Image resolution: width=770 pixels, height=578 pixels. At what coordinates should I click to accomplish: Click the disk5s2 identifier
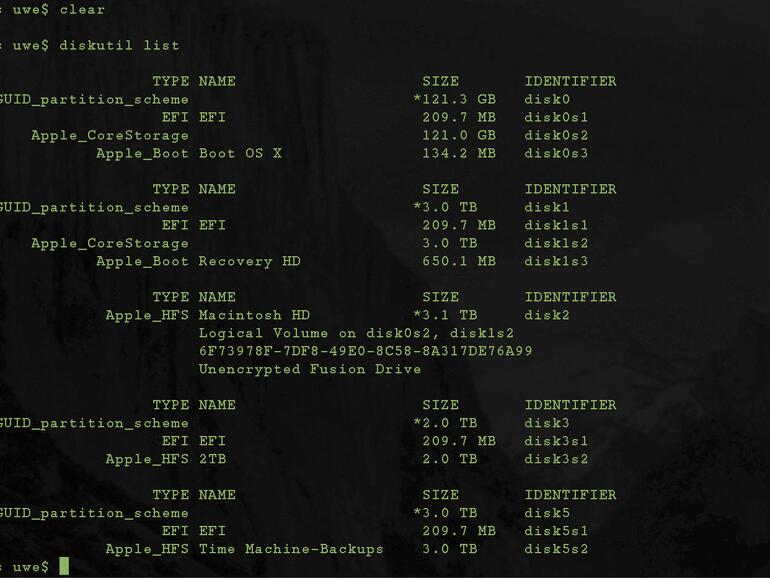pyautogui.click(x=556, y=549)
